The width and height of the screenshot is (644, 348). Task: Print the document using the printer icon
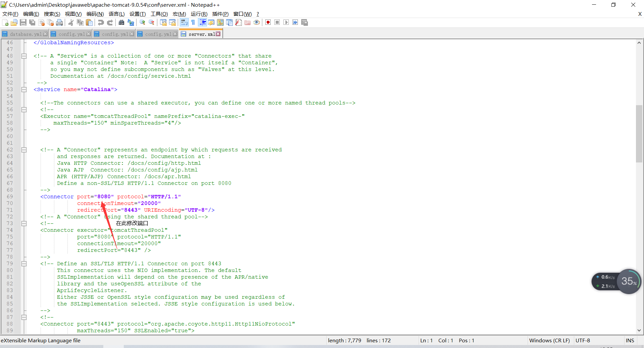tap(60, 22)
